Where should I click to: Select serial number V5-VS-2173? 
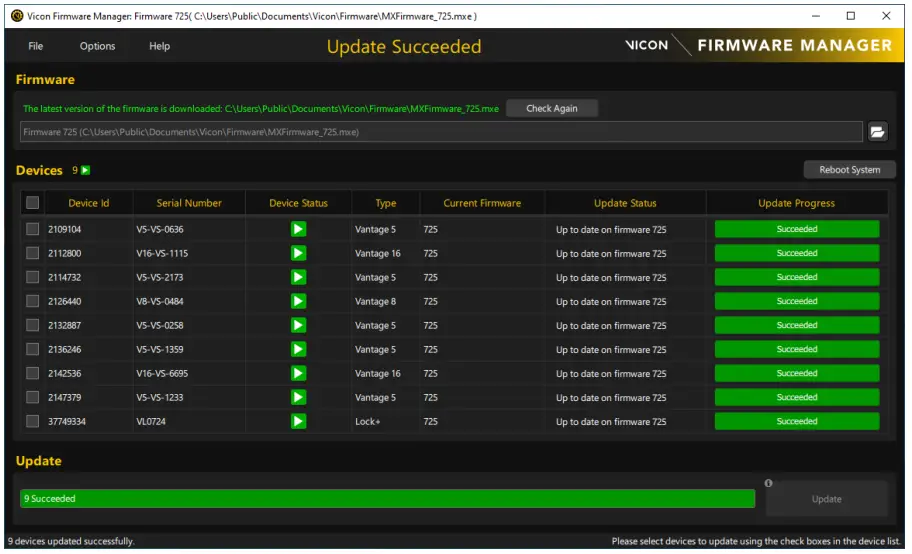[x=160, y=277]
